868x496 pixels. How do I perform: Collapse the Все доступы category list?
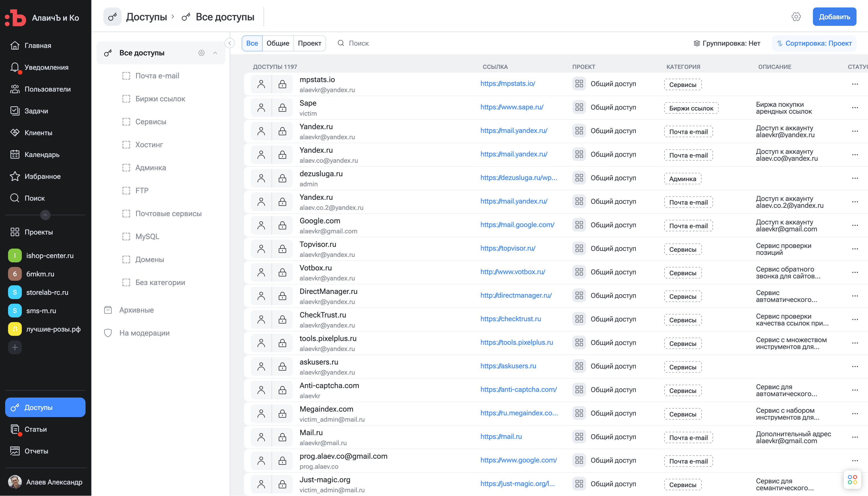[x=215, y=53]
